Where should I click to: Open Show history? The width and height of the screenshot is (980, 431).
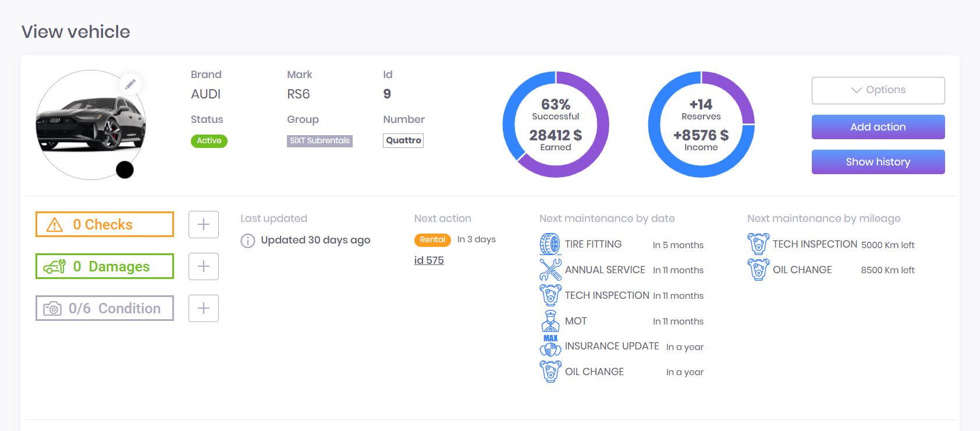pyautogui.click(x=878, y=162)
